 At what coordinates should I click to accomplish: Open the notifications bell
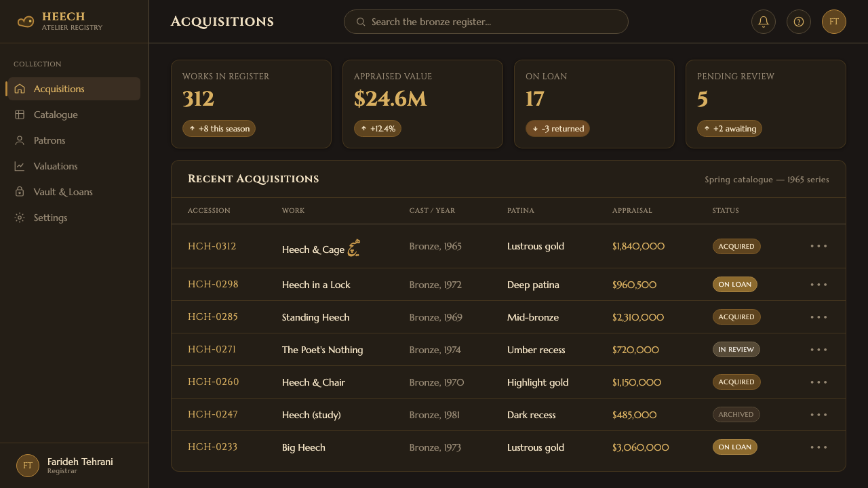coord(764,22)
